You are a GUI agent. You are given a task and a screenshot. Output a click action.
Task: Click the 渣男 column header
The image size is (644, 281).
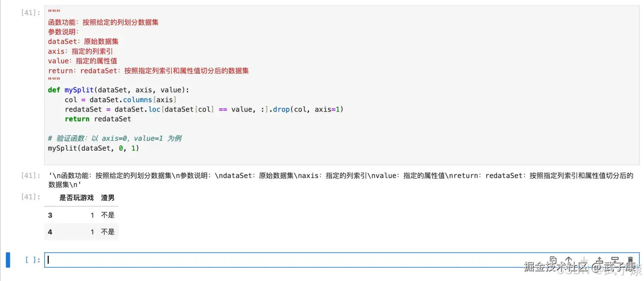pos(108,198)
